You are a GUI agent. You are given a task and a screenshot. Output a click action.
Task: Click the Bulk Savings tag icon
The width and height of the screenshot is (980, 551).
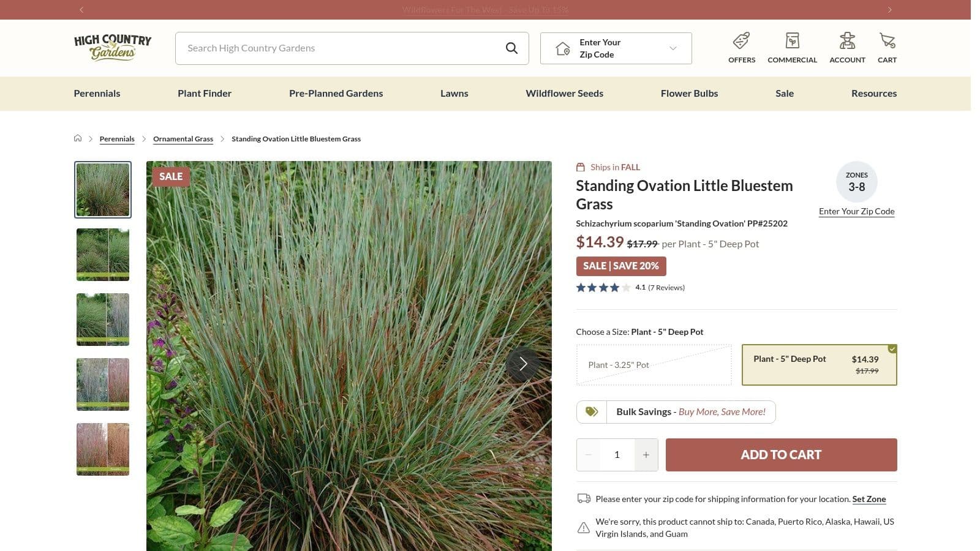point(592,412)
